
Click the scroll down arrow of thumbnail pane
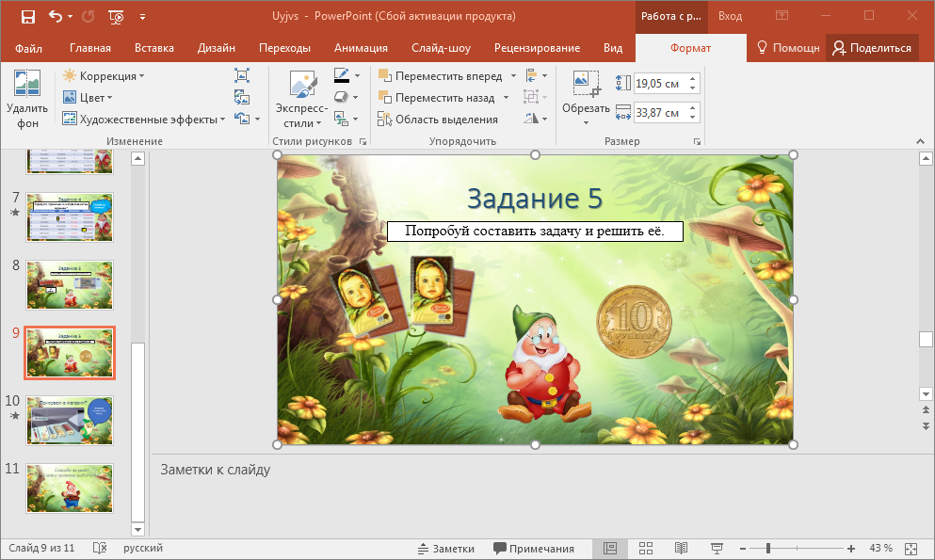tap(137, 530)
